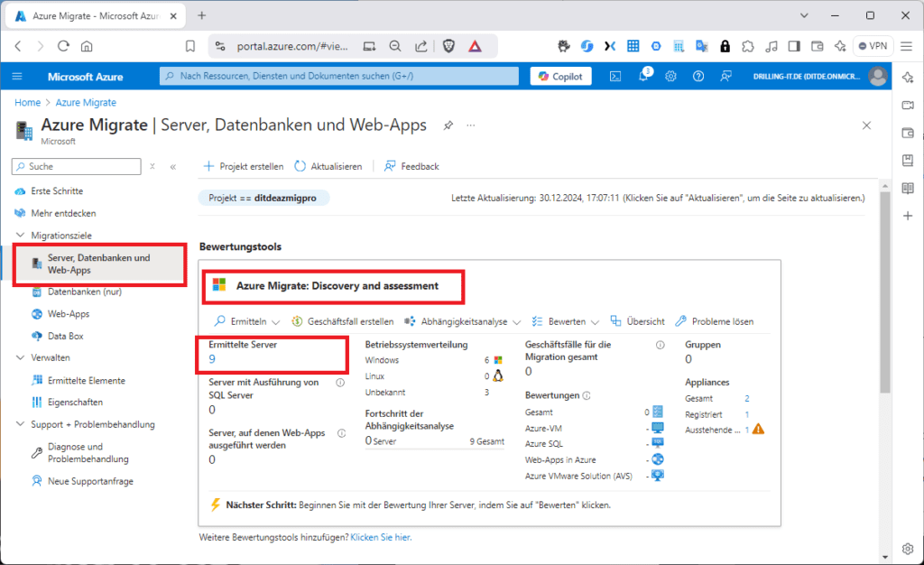The image size is (924, 565).
Task: Open the help question mark icon
Action: [698, 77]
